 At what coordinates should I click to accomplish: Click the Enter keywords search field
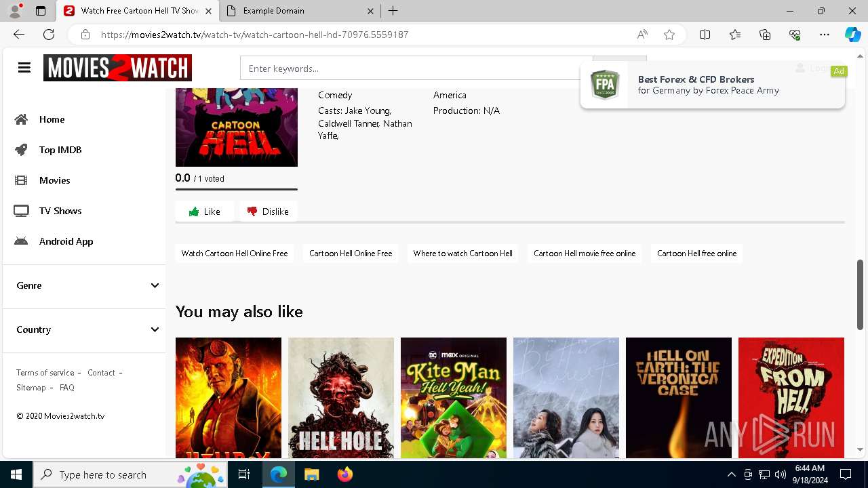pyautogui.click(x=416, y=68)
